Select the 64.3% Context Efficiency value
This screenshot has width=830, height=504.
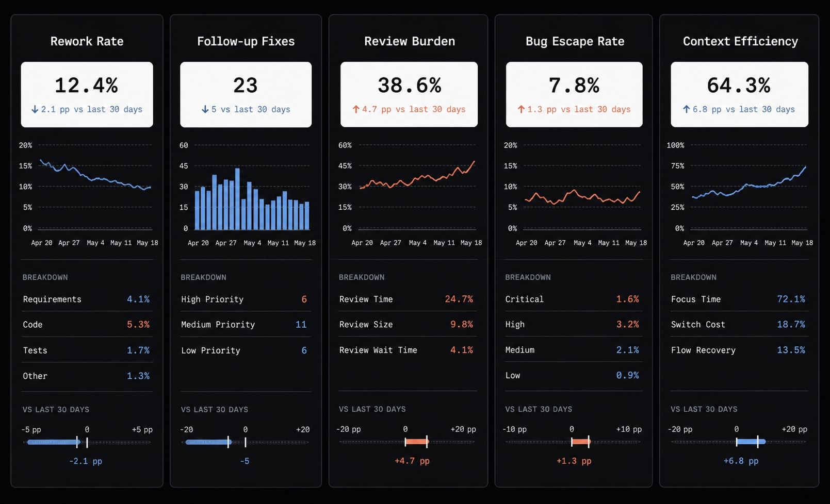pyautogui.click(x=739, y=85)
